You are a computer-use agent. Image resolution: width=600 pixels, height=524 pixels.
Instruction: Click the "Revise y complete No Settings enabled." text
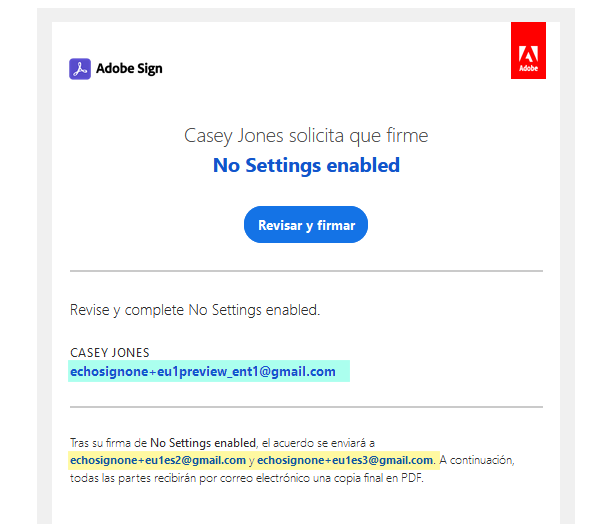(x=195, y=310)
